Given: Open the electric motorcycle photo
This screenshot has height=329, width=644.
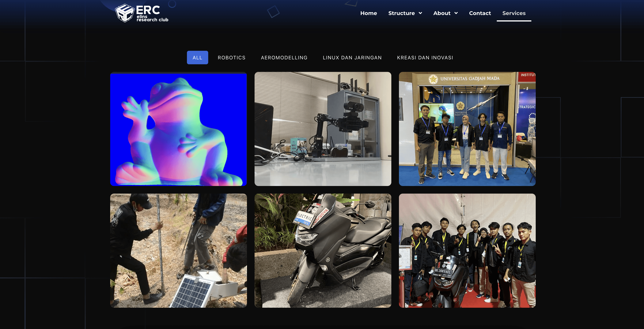Looking at the screenshot, I should (323, 250).
